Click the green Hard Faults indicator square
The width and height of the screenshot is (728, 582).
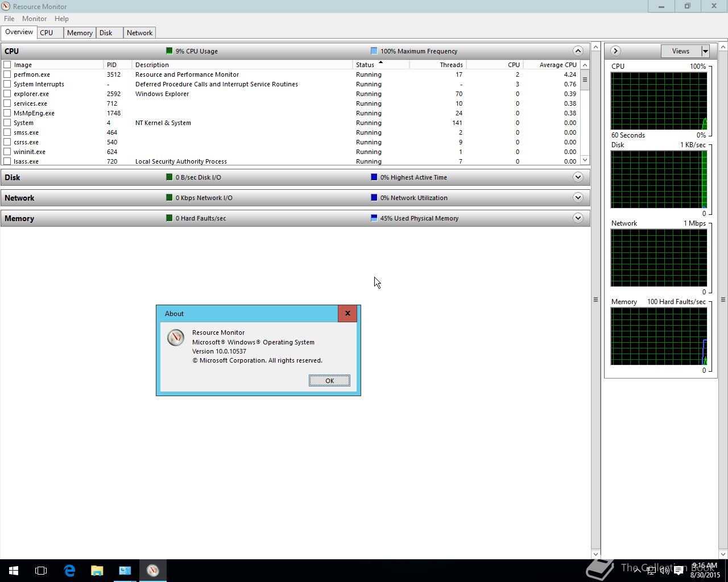[169, 218]
